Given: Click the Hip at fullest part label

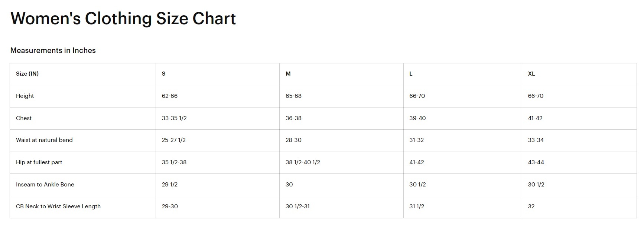Looking at the screenshot, I should [x=39, y=162].
